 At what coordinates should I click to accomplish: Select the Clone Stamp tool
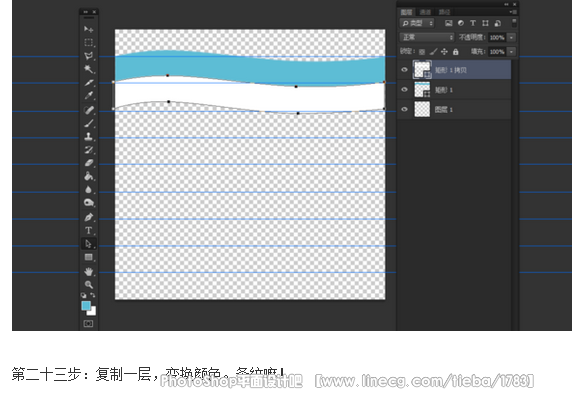pyautogui.click(x=88, y=137)
